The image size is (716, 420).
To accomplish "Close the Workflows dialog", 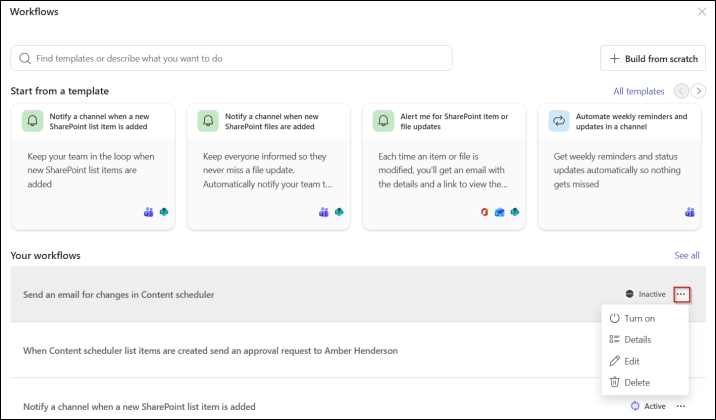I will click(x=702, y=12).
